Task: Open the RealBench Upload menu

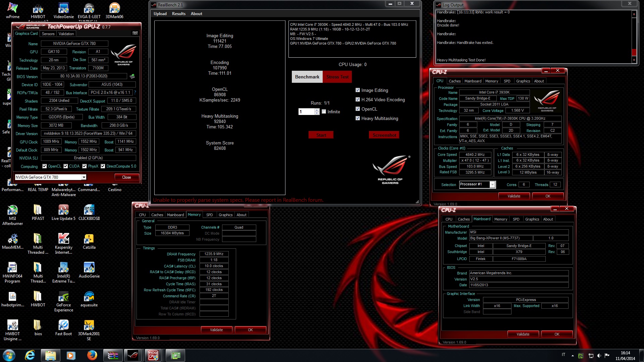Action: tap(160, 14)
